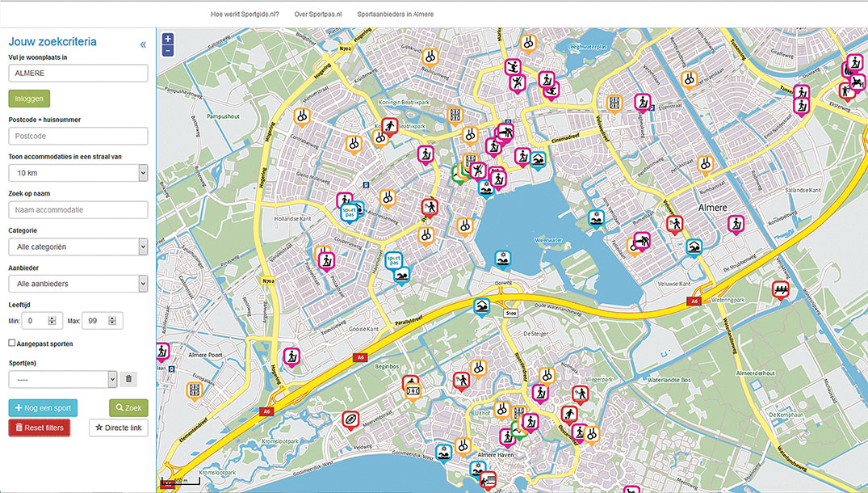Open the 10 km radius dropdown
This screenshot has width=868, height=493.
tap(78, 173)
